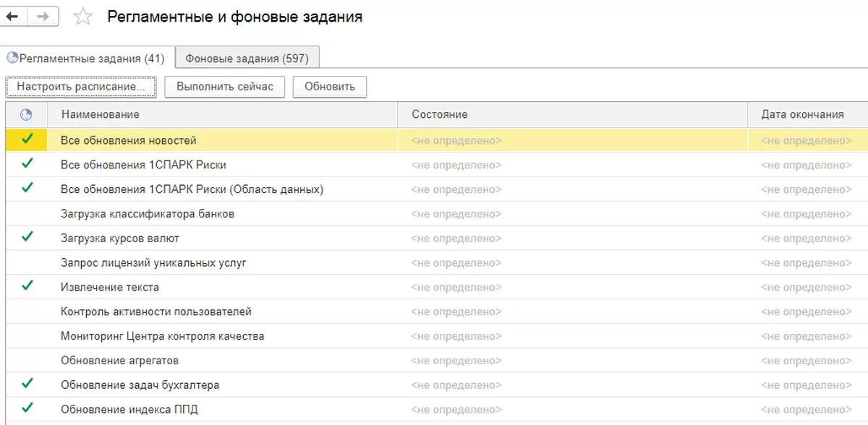Toggle checkmark for Извлечение текста
868x425 pixels.
(x=27, y=286)
